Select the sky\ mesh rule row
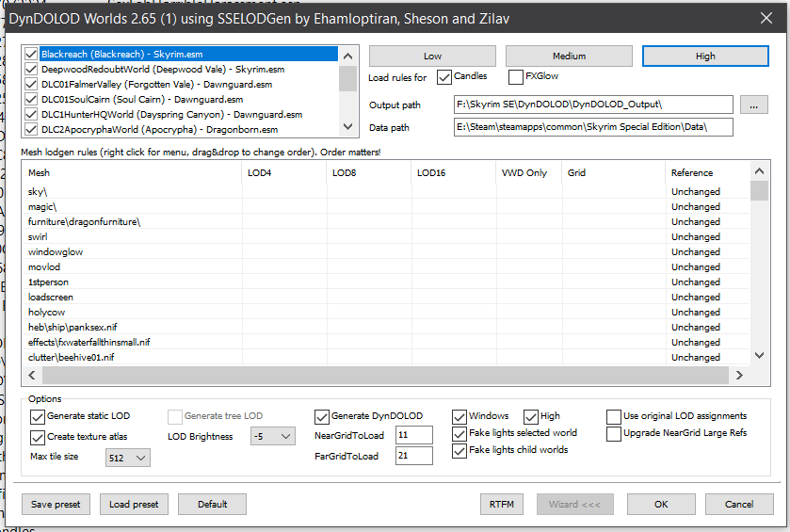This screenshot has height=532, width=790. coord(385,191)
